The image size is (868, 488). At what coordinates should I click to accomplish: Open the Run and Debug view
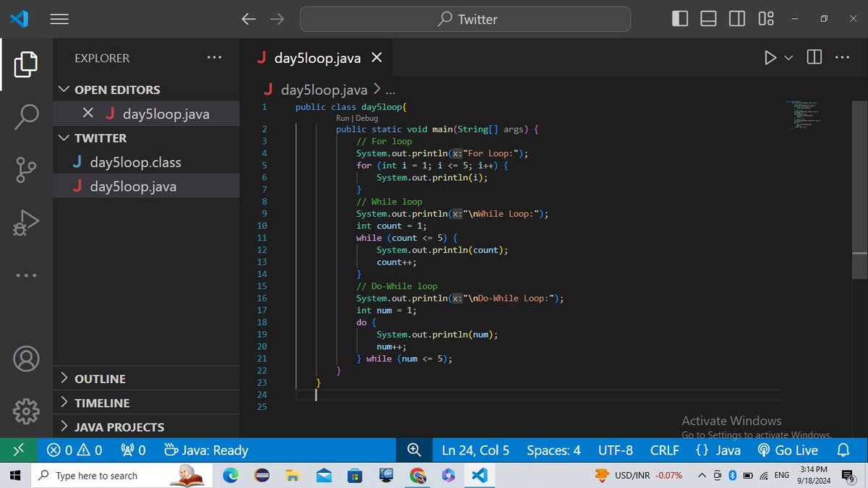pyautogui.click(x=26, y=223)
